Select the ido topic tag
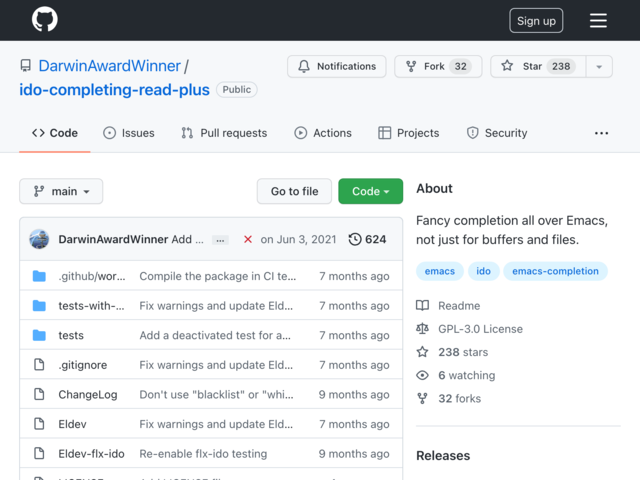Screen dimensions: 640x480 [483, 271]
